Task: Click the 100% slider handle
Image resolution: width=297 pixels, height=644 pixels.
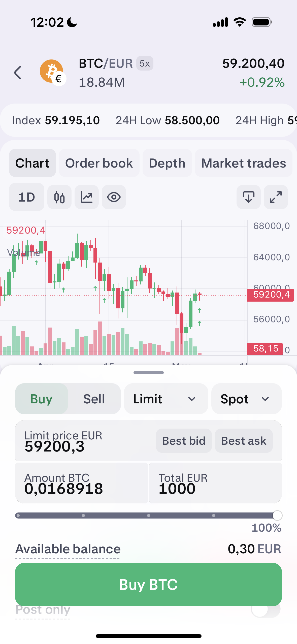Action: (277, 516)
